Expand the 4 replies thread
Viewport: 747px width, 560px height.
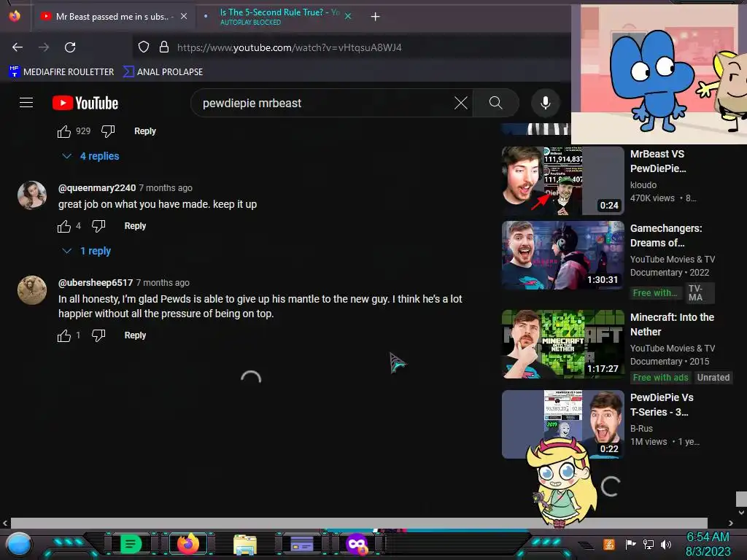pyautogui.click(x=91, y=156)
